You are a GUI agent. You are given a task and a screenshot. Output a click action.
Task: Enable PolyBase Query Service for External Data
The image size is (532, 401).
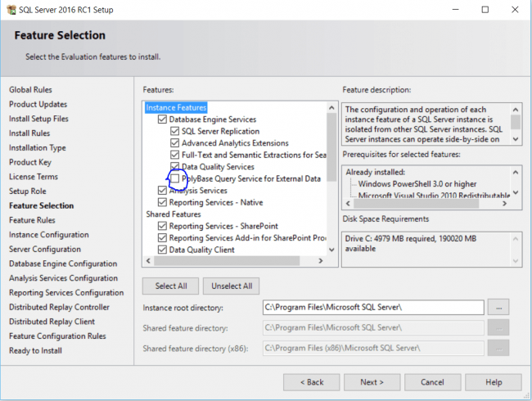pyautogui.click(x=174, y=178)
